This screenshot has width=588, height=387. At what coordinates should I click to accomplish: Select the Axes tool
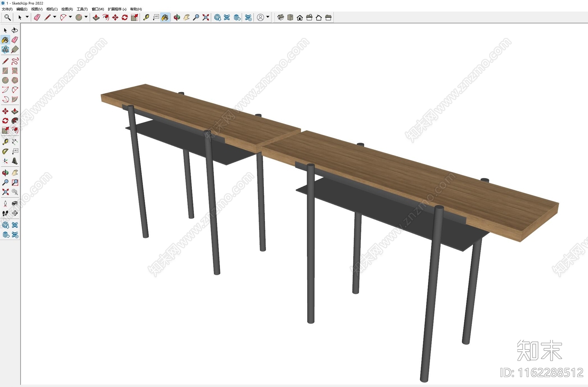[x=5, y=161]
